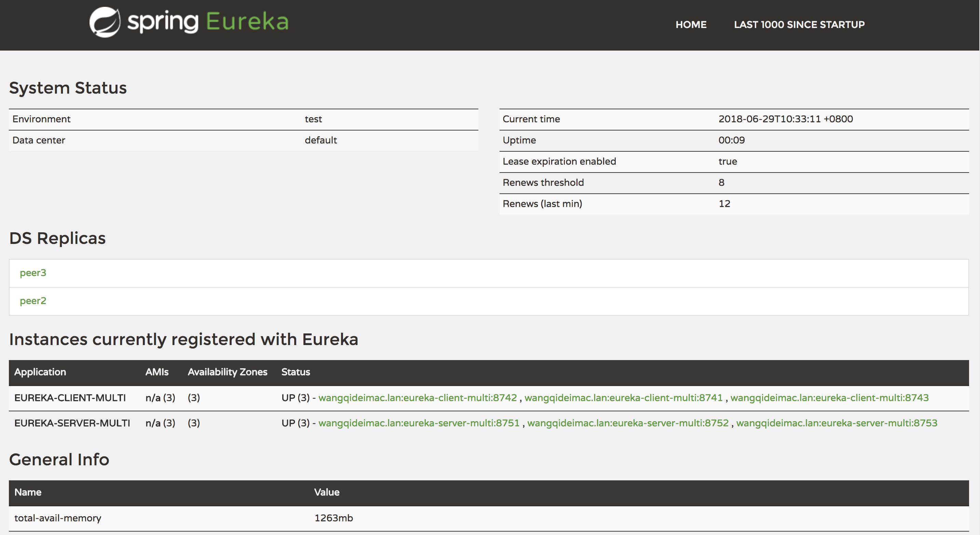Image resolution: width=980 pixels, height=535 pixels.
Task: Click the Uptime label
Action: 519,140
